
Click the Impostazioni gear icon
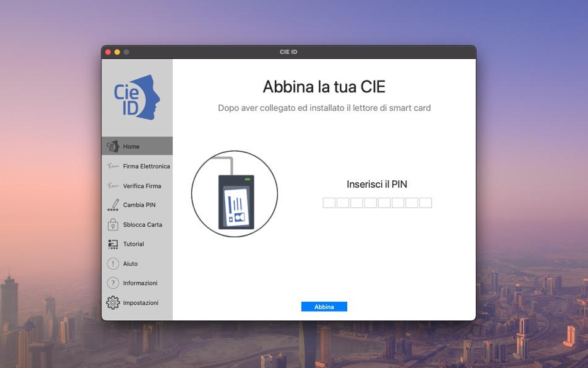113,302
